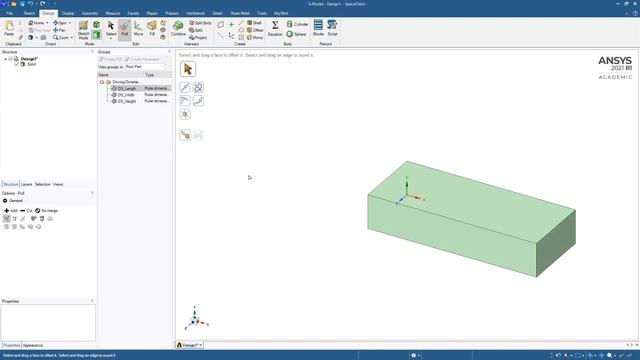The width and height of the screenshot is (640, 360).
Task: Click the Pan view tool
Action: (60, 30)
